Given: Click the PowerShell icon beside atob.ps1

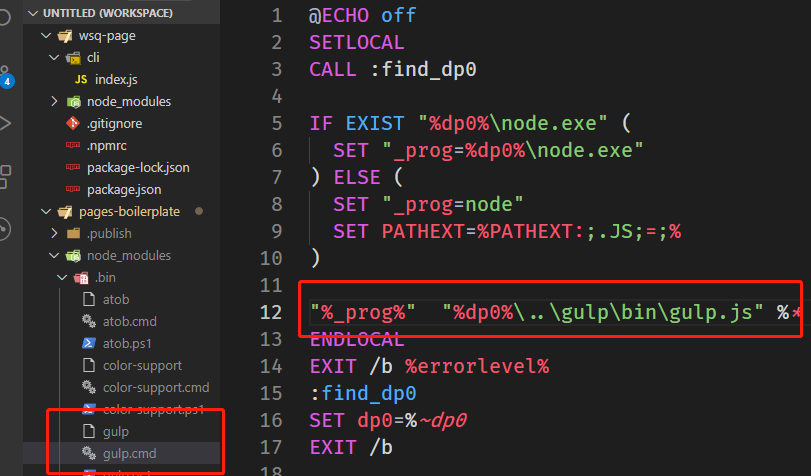Looking at the screenshot, I should [88, 344].
